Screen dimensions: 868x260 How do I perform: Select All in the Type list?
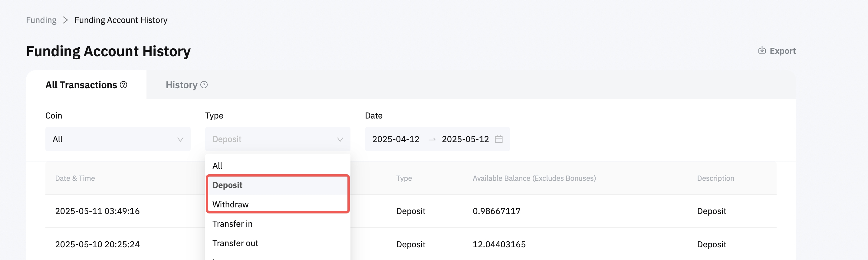click(217, 166)
